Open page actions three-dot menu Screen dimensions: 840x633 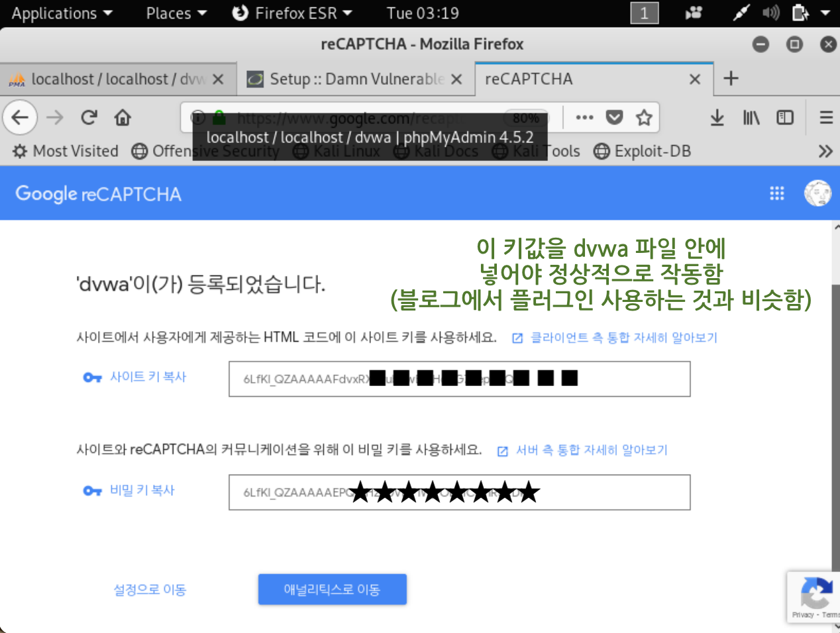pos(584,118)
